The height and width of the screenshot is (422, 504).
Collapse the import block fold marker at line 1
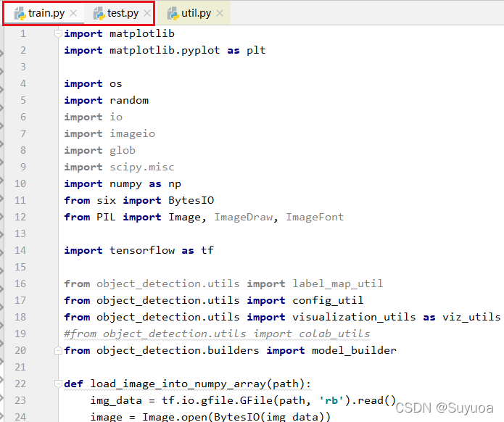pos(58,33)
